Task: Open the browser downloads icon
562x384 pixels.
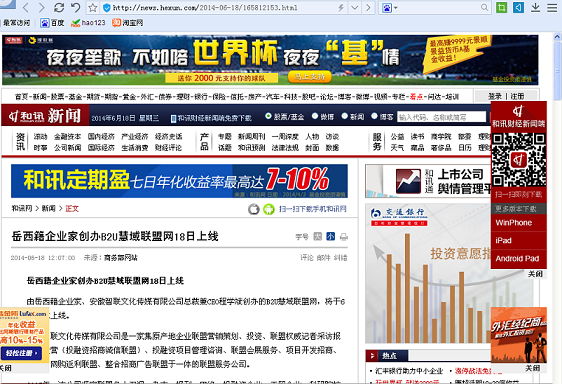Action: pyautogui.click(x=535, y=8)
